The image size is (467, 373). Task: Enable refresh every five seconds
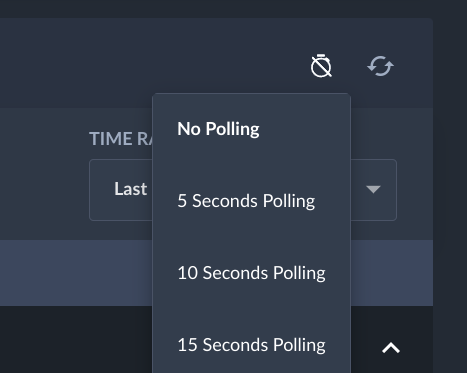[x=246, y=201]
